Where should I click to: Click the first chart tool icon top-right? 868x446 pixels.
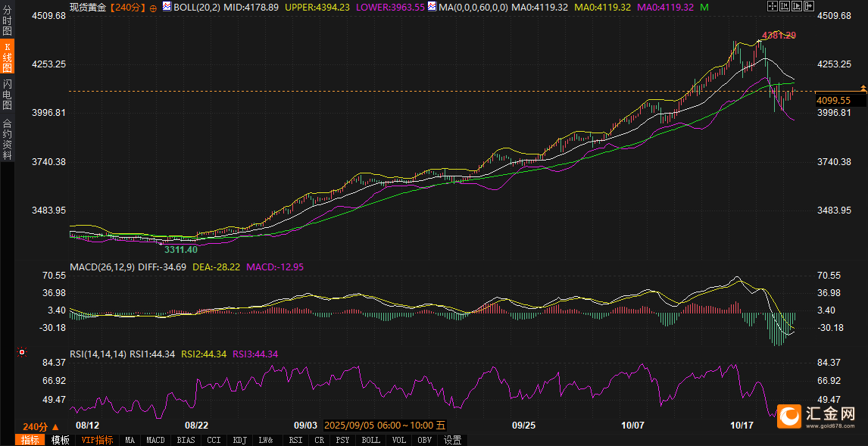click(771, 7)
